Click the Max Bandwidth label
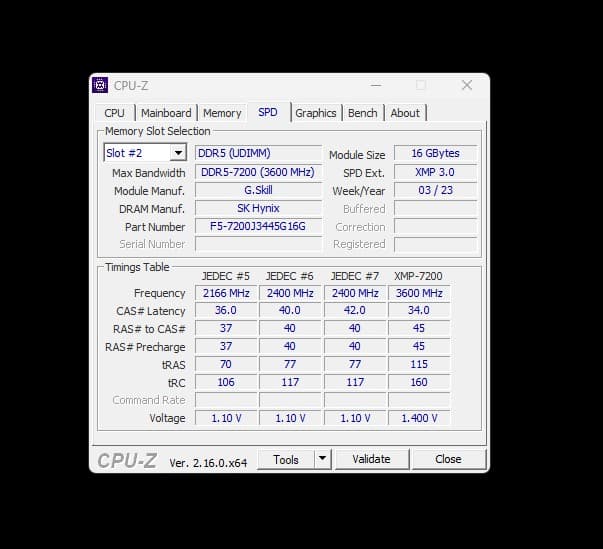 148,173
